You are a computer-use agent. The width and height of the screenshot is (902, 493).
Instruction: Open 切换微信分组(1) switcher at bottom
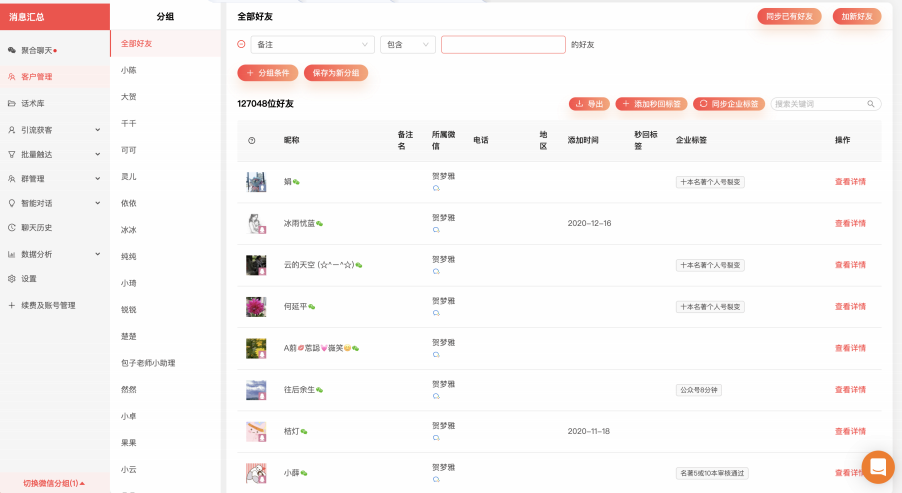click(x=54, y=483)
